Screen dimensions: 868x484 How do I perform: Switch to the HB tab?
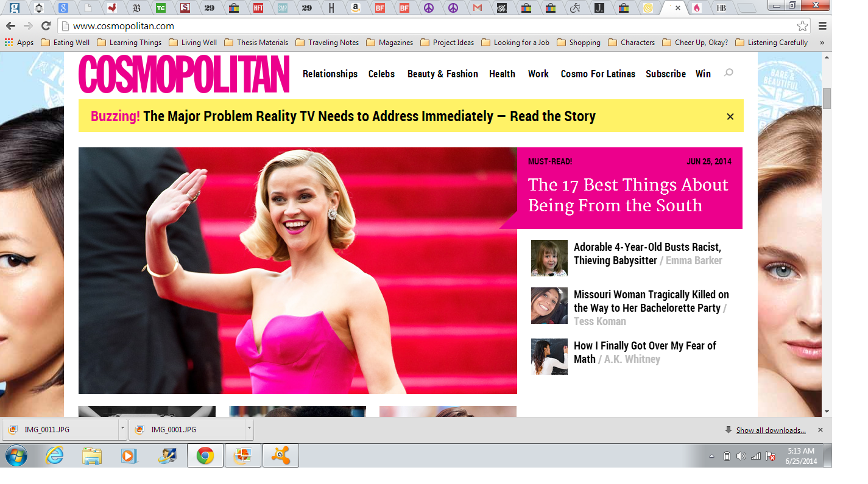coord(721,8)
